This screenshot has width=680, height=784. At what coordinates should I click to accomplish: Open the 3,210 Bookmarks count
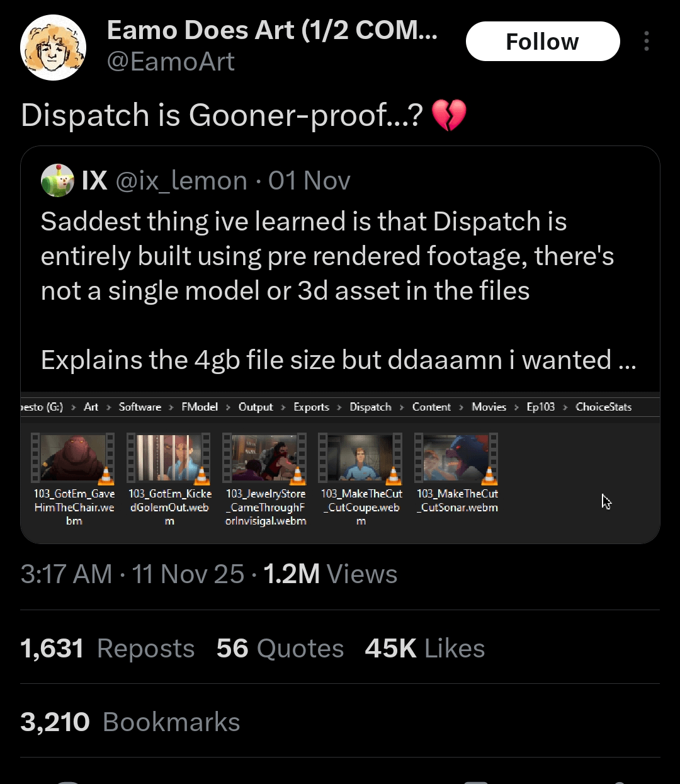click(130, 722)
